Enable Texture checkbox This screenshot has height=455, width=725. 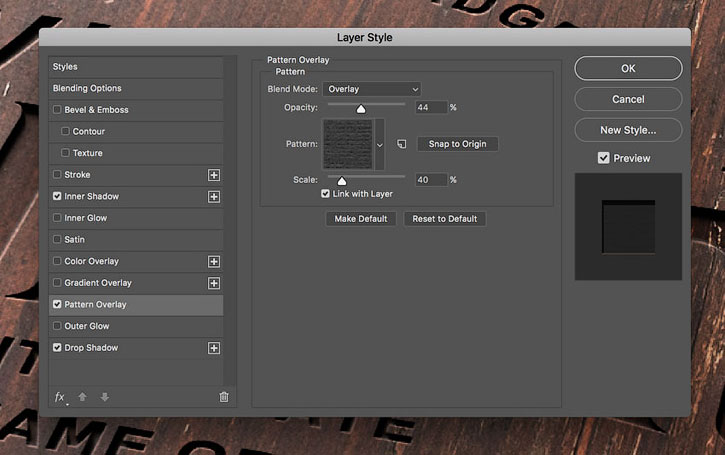coord(65,153)
